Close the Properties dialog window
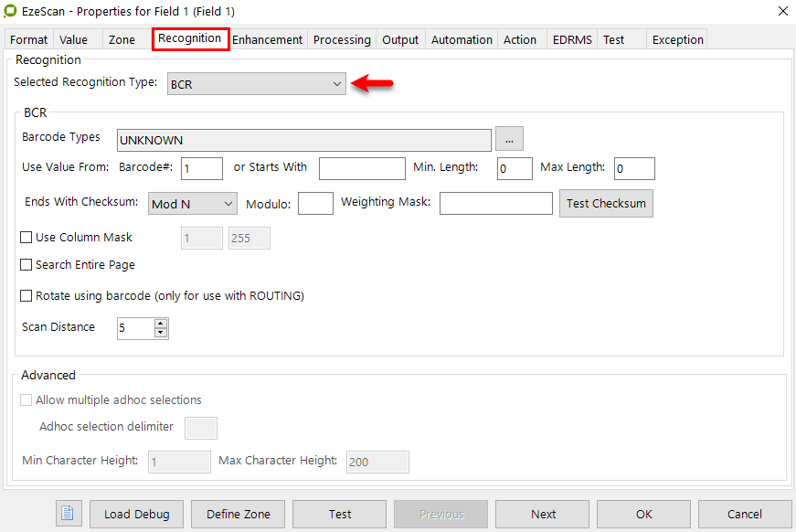This screenshot has width=796, height=532. 782,11
